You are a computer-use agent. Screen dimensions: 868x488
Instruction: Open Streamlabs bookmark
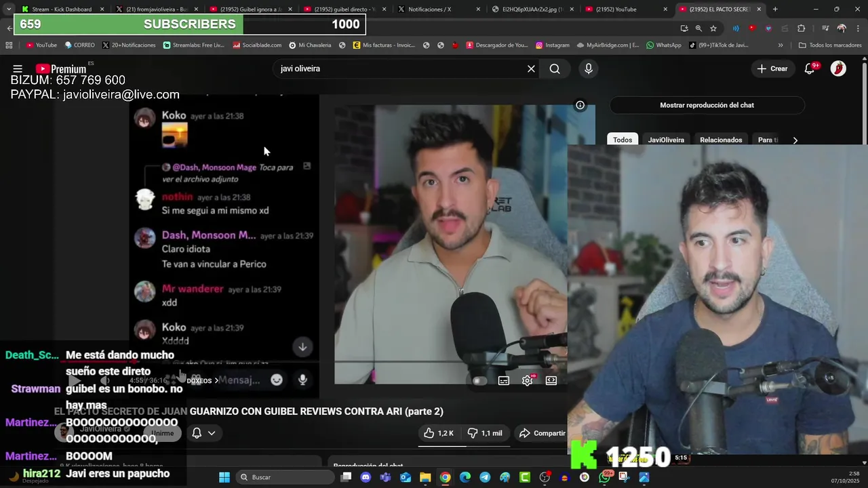193,45
